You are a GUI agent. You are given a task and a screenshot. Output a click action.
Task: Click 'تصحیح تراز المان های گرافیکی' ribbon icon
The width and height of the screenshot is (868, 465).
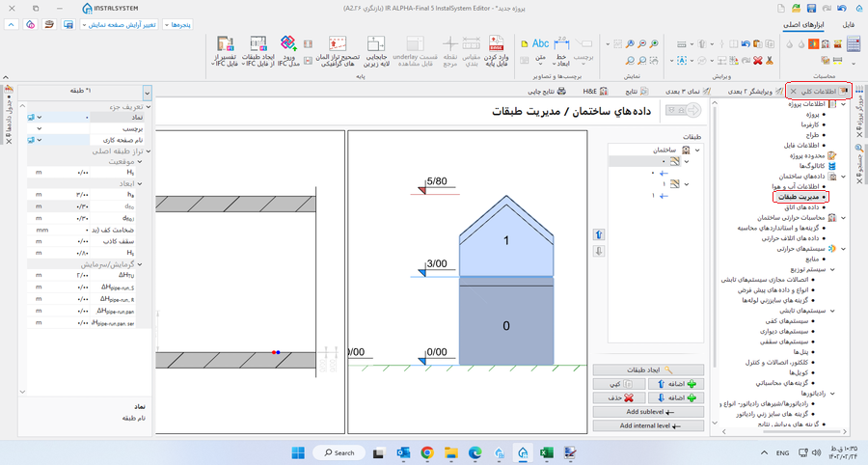click(338, 48)
